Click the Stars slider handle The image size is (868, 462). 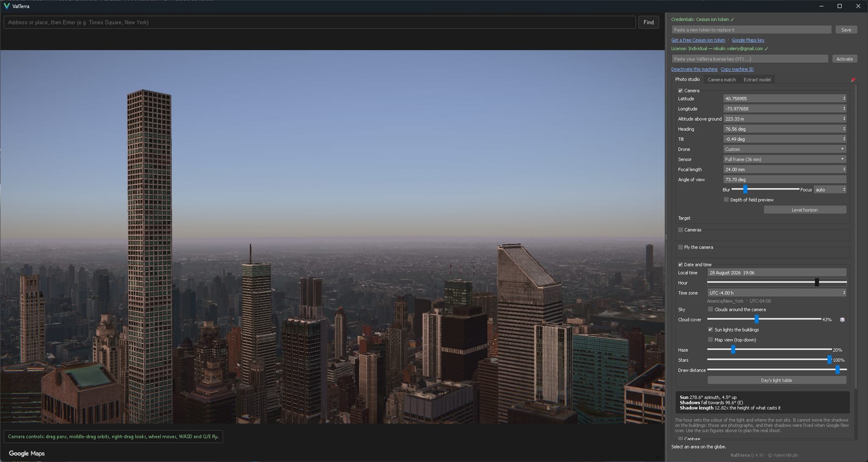pos(829,360)
